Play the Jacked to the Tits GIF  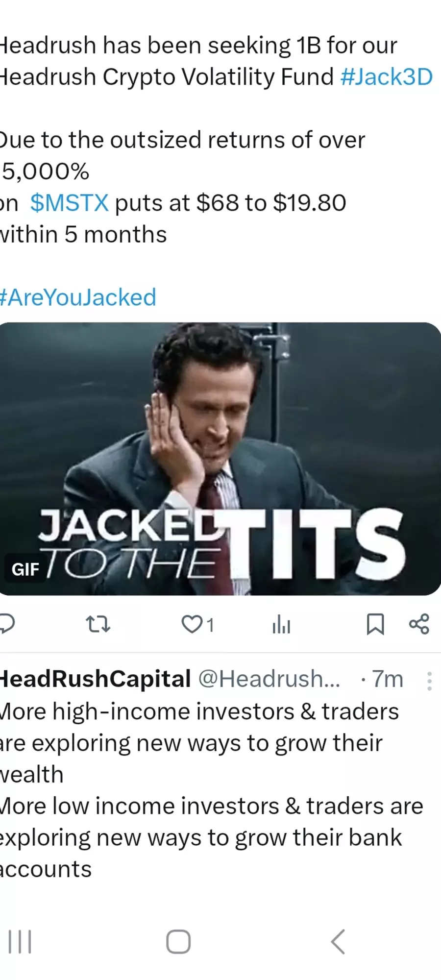coord(220,459)
